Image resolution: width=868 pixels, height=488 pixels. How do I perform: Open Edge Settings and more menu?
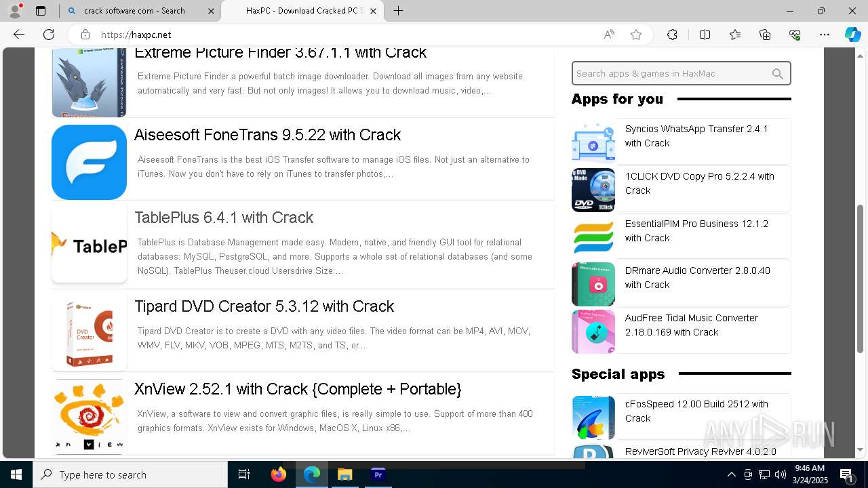[825, 35]
